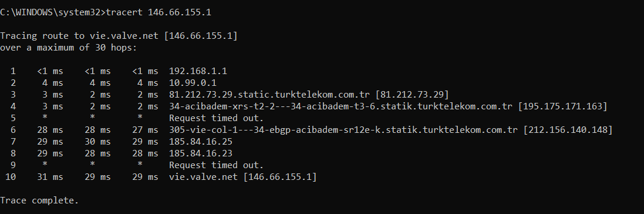
Task: Click hop 5 'Request timed out.' message
Action: [217, 118]
